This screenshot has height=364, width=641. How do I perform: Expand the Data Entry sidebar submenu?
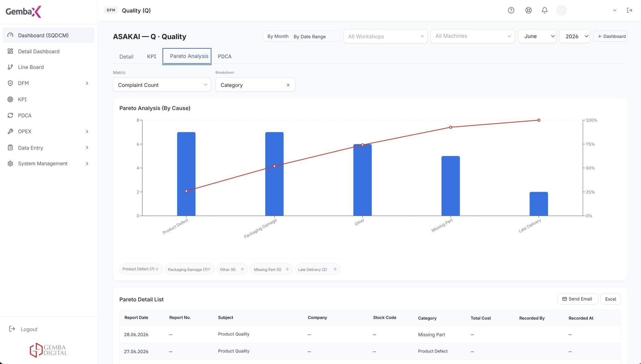tap(87, 148)
